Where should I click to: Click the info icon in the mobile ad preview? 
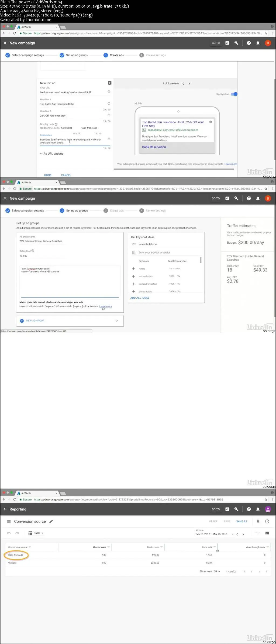click(x=211, y=122)
